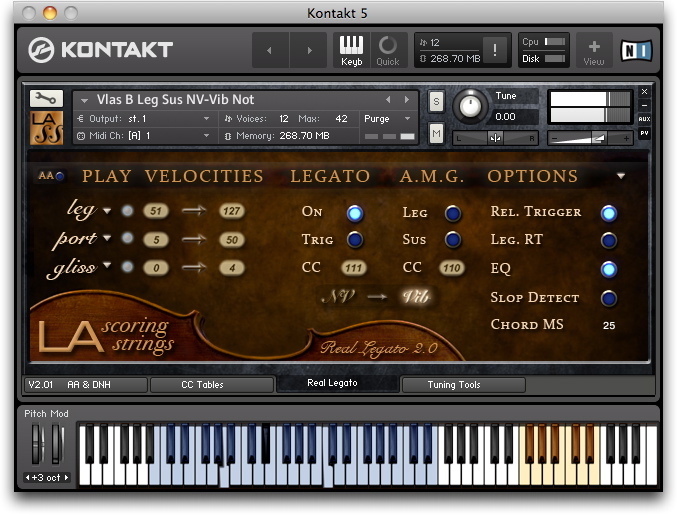
Task: Click the previous arrow in Kontakt header
Action: tap(269, 51)
